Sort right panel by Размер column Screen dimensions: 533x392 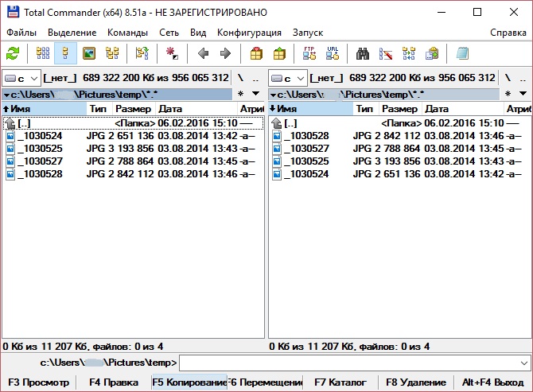pyautogui.click(x=400, y=109)
